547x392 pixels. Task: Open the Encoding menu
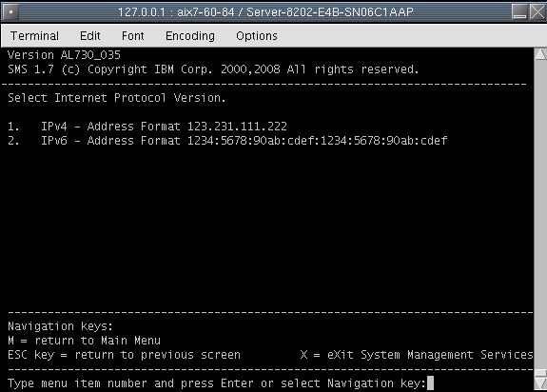190,36
